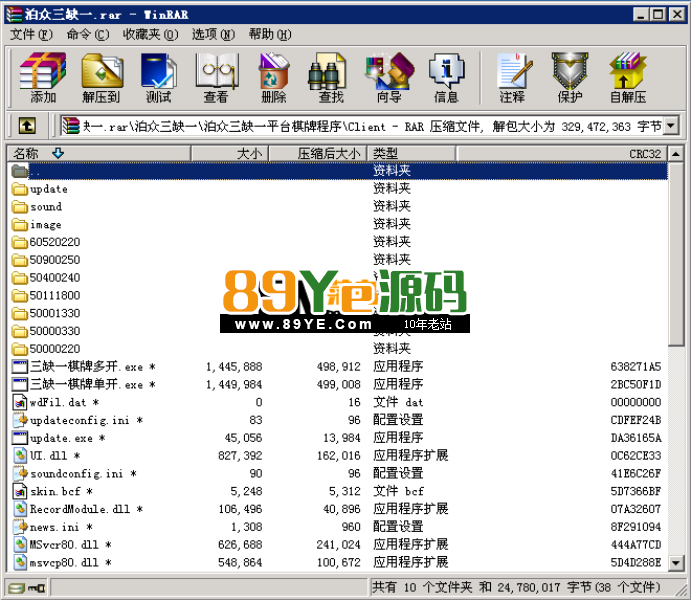Sort by the 类型 column header
Viewport: 691px width, 600px height.
(411, 153)
